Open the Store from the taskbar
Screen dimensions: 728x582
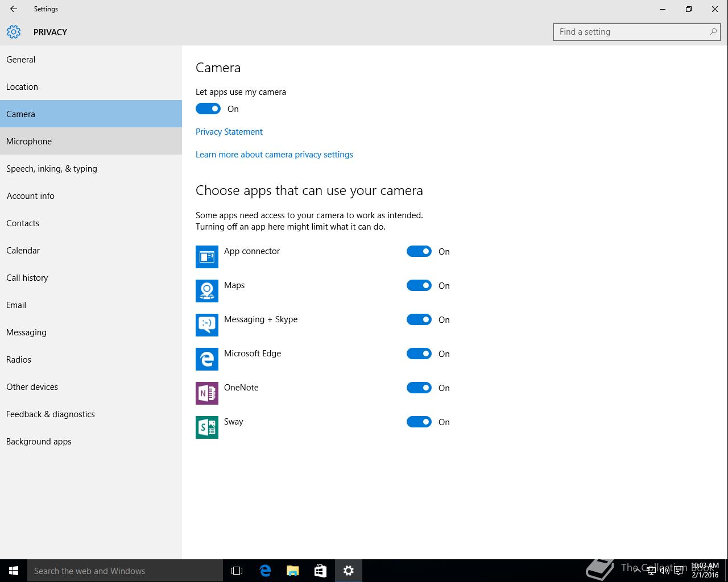coord(320,571)
